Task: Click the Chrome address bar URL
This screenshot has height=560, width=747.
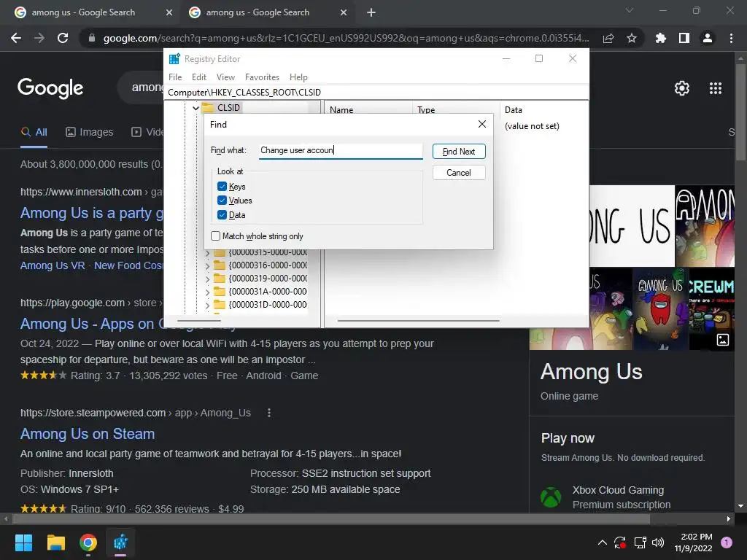Action: 346,38
